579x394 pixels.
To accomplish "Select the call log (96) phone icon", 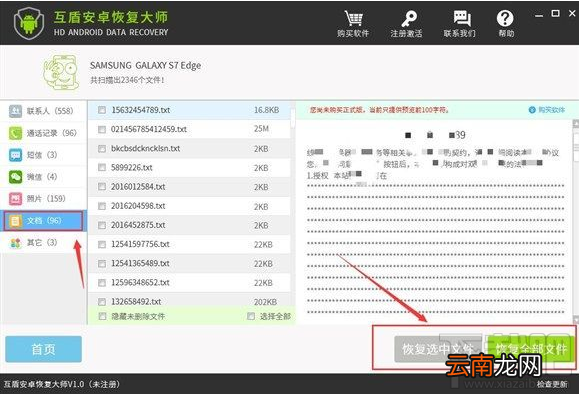I will click(16, 133).
